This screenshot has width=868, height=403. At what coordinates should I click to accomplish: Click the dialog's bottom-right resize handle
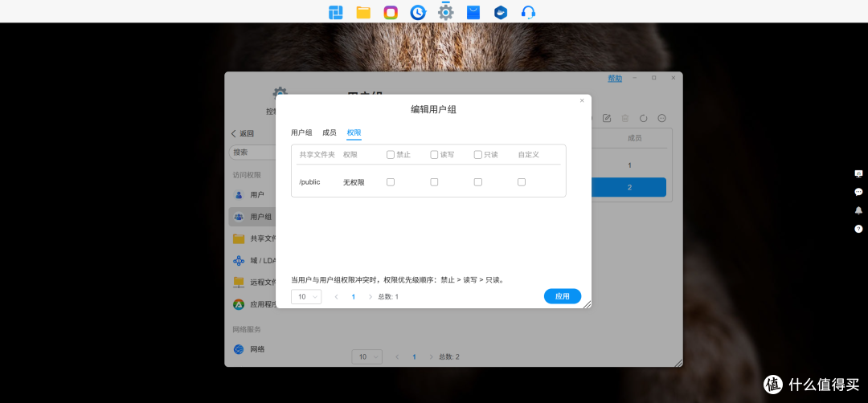click(588, 304)
